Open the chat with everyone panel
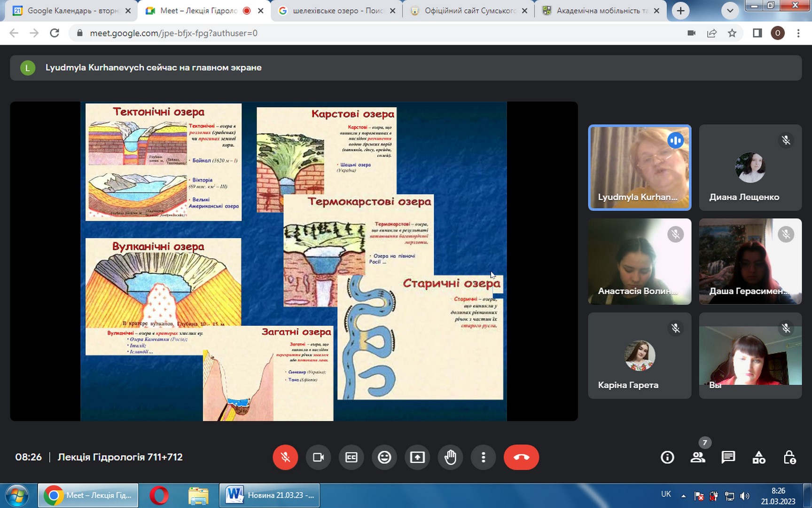This screenshot has height=508, width=812. 728,457
